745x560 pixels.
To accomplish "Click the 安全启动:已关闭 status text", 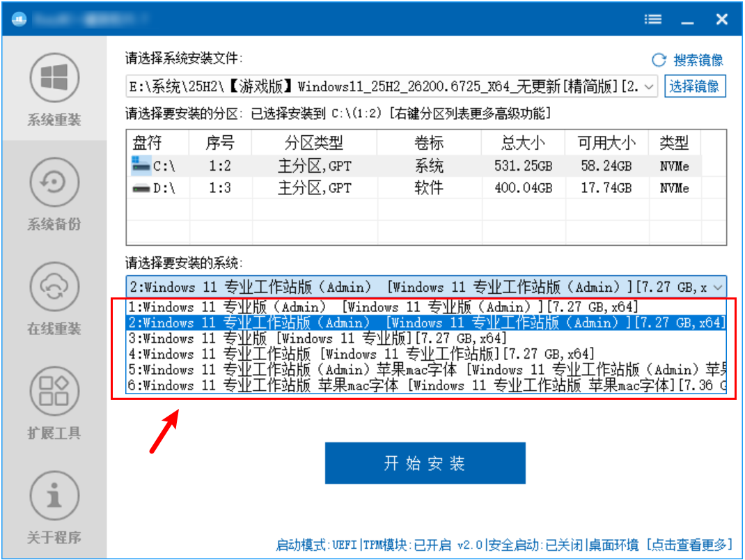I will (x=535, y=545).
